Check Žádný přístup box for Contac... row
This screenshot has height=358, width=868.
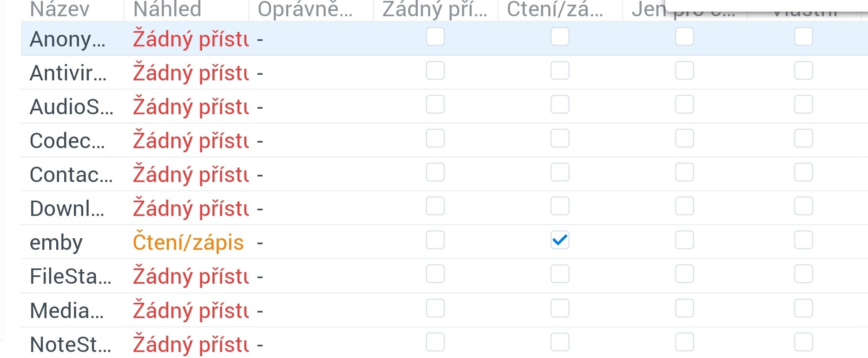pyautogui.click(x=435, y=172)
